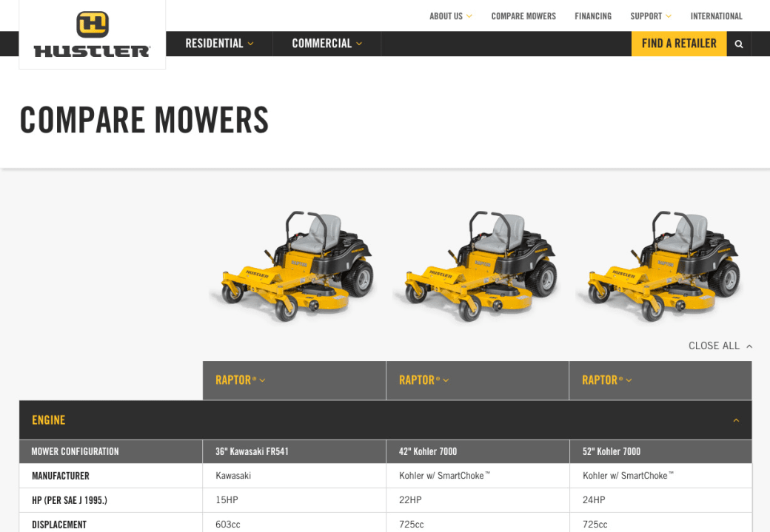Open first Raptor model dropdown for 36" Kawasaki
This screenshot has height=532, width=770.
coord(240,380)
